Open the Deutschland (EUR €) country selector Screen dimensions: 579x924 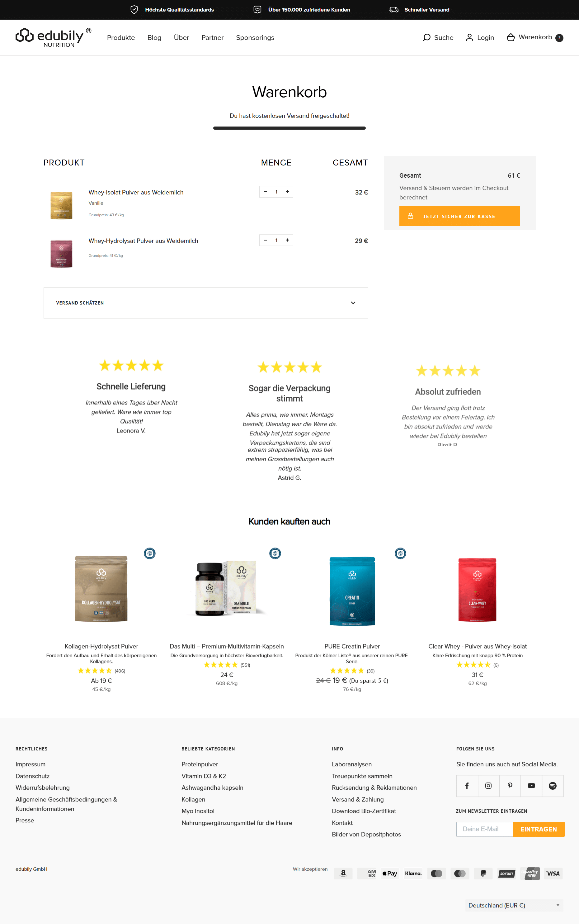tap(514, 905)
